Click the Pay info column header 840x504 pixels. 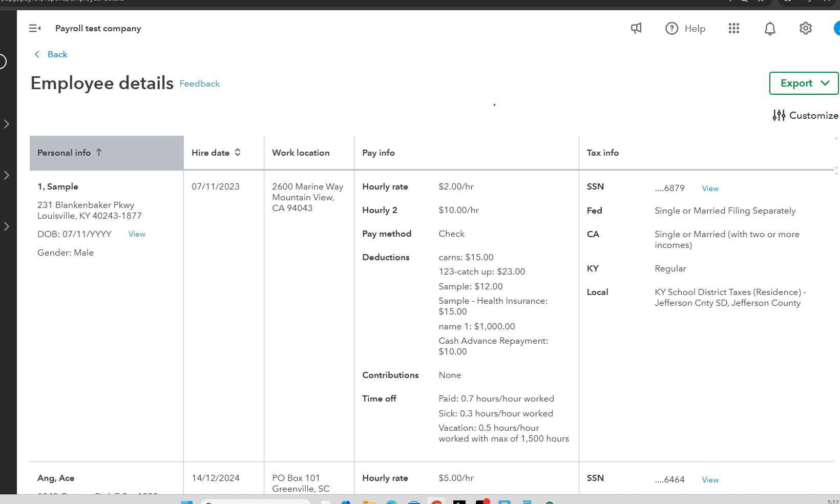click(379, 153)
